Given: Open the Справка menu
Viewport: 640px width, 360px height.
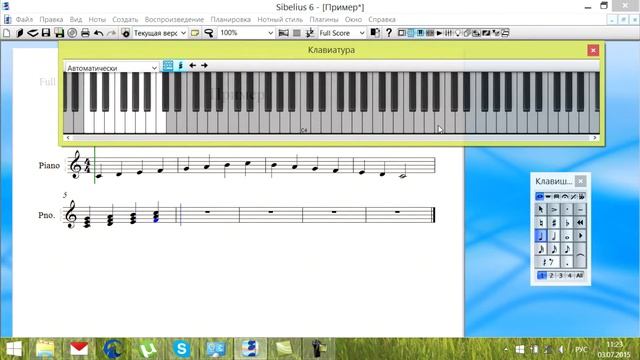Looking at the screenshot, I should pyautogui.click(x=382, y=19).
